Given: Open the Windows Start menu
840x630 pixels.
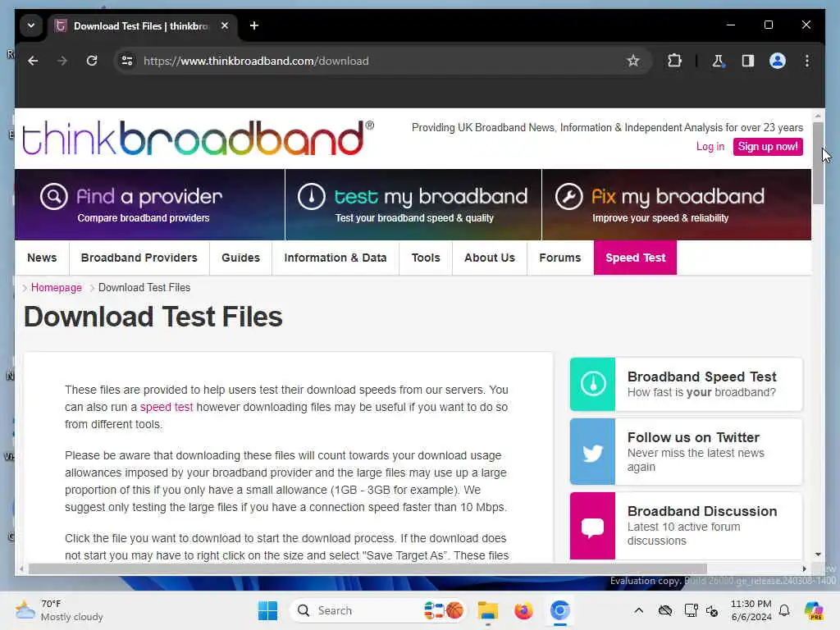Looking at the screenshot, I should click(267, 610).
